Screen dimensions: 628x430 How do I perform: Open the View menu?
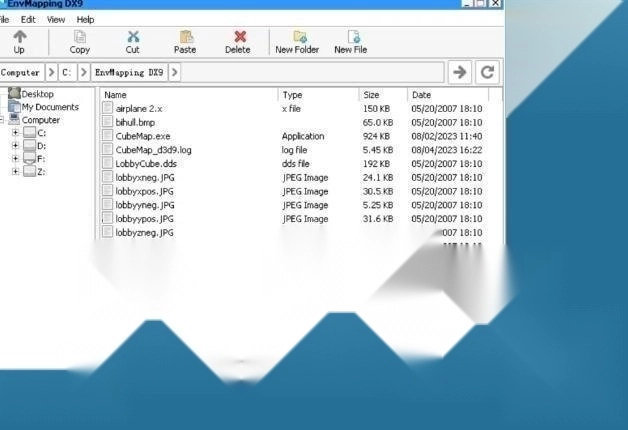pyautogui.click(x=56, y=19)
